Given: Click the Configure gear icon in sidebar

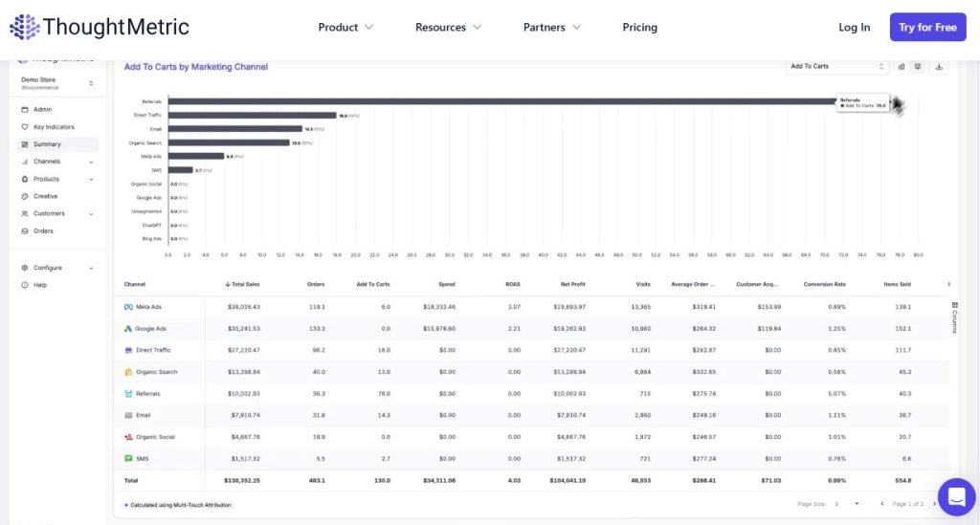Looking at the screenshot, I should click(25, 268).
